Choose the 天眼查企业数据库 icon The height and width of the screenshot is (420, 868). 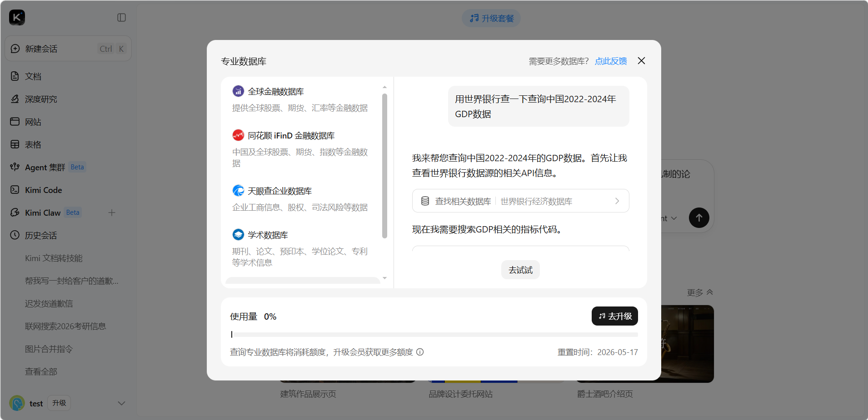(x=238, y=191)
